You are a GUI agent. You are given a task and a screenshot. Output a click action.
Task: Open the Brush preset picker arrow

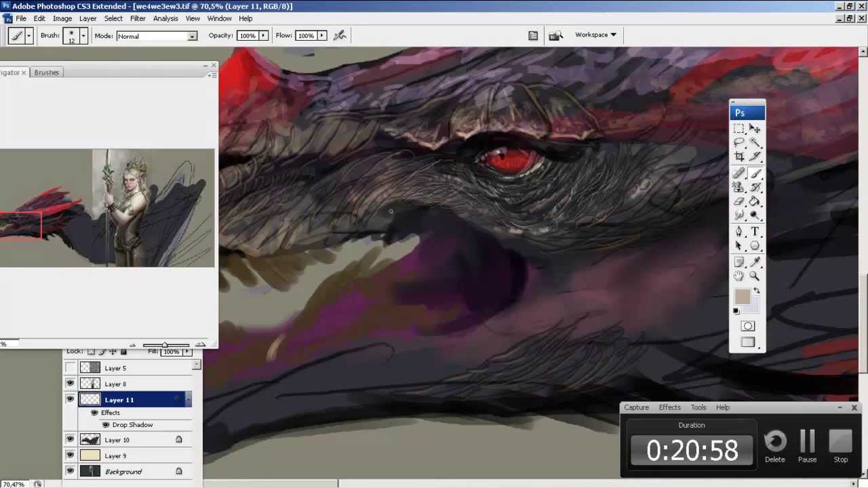point(83,36)
